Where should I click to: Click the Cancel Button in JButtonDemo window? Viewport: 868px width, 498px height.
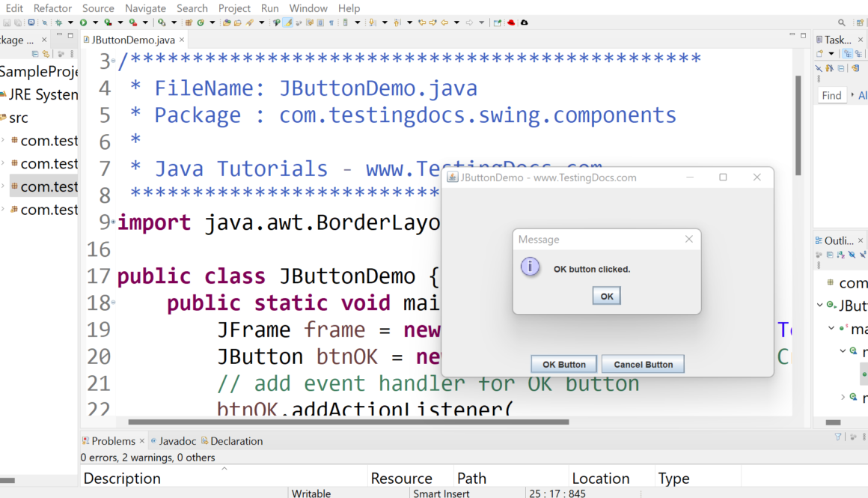pos(642,364)
